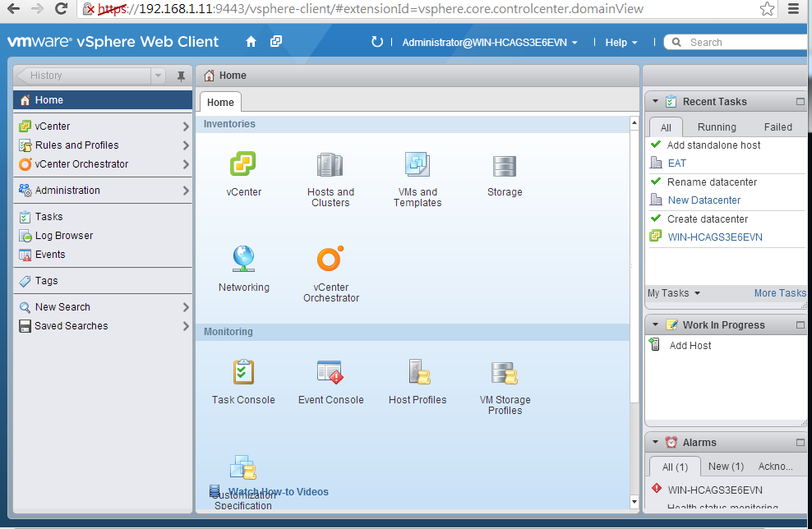The height and width of the screenshot is (529, 812).
Task: Open vCenter in the navigator
Action: (x=103, y=126)
